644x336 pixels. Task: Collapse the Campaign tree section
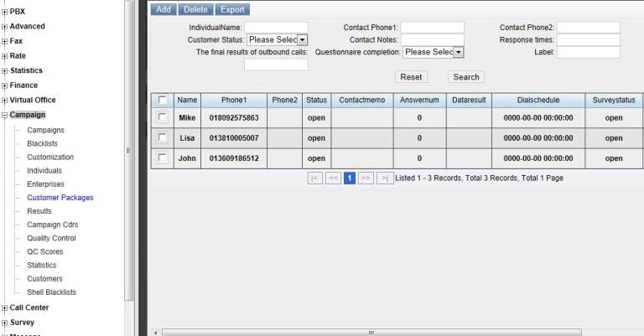[x=5, y=115]
